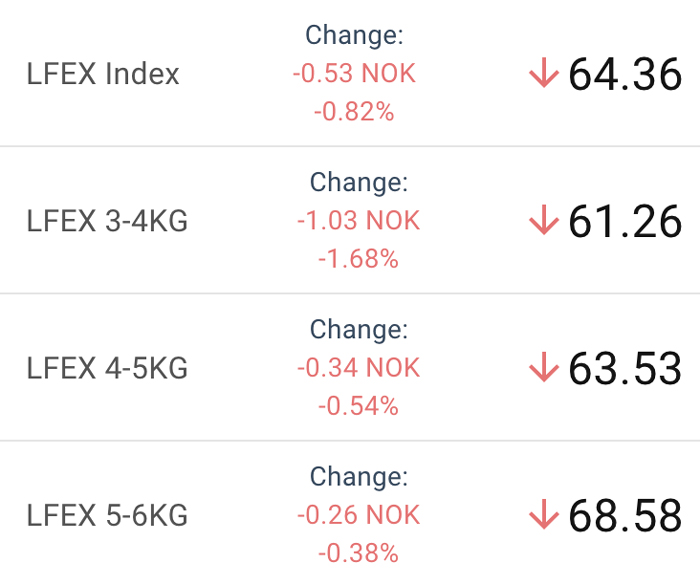Click the down arrow beside 61.26
700x585 pixels.
pos(544,220)
